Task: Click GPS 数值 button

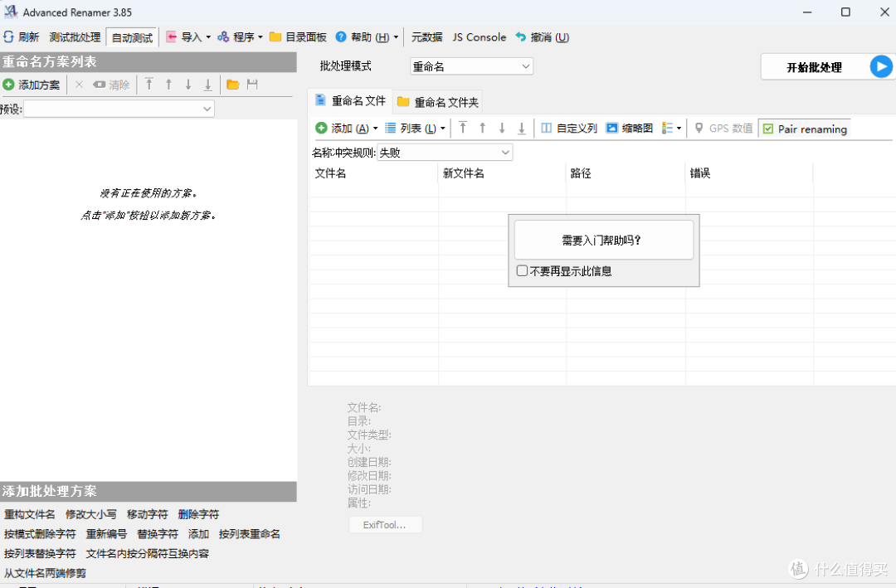Action: 723,129
